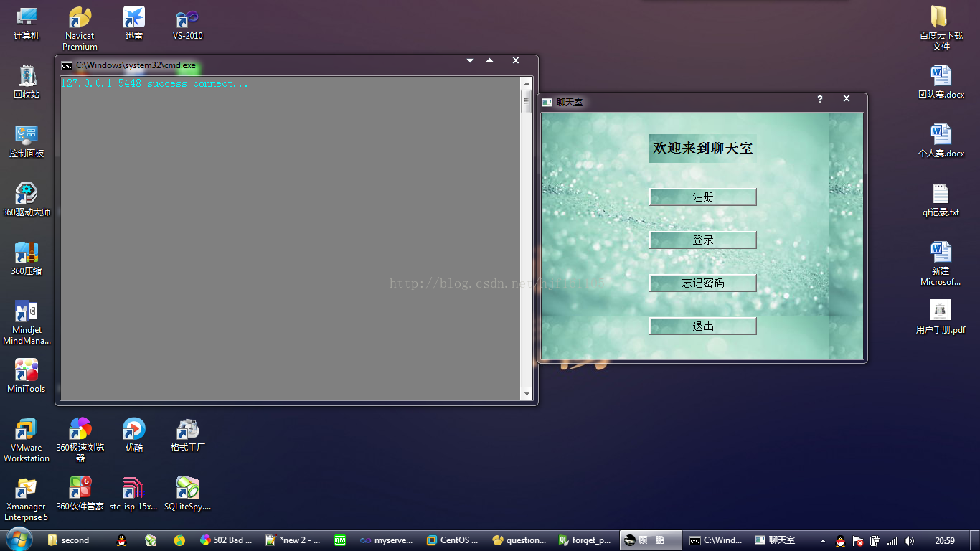Open the Mindjet MindManager desktop icon

(x=27, y=322)
